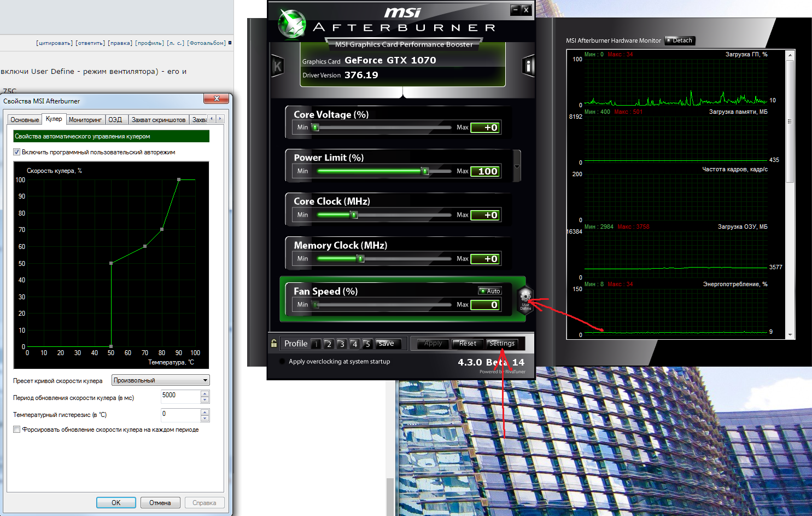Click the fan curve point at 90°C

[x=179, y=179]
